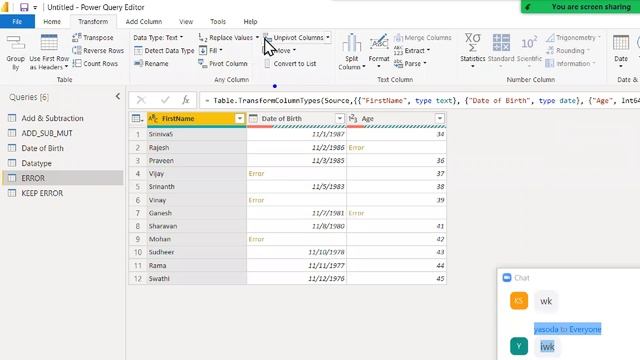Select the Transform tab
The width and height of the screenshot is (640, 360).
(x=93, y=22)
